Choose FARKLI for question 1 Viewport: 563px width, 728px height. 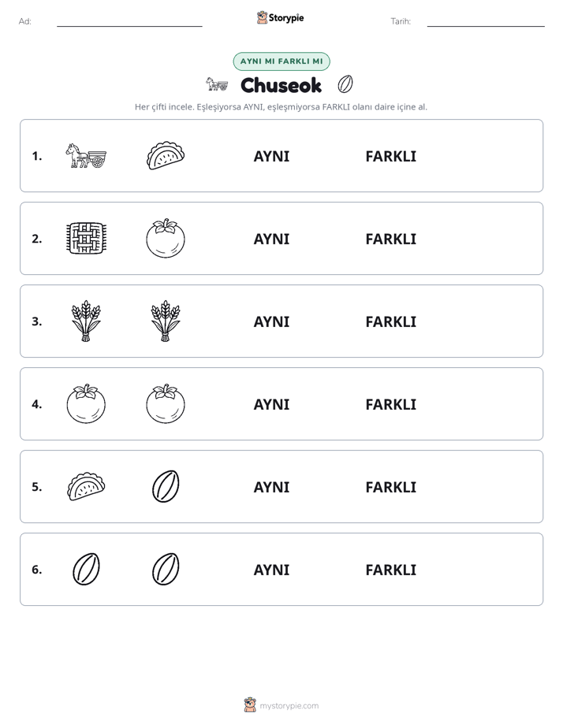(x=390, y=157)
